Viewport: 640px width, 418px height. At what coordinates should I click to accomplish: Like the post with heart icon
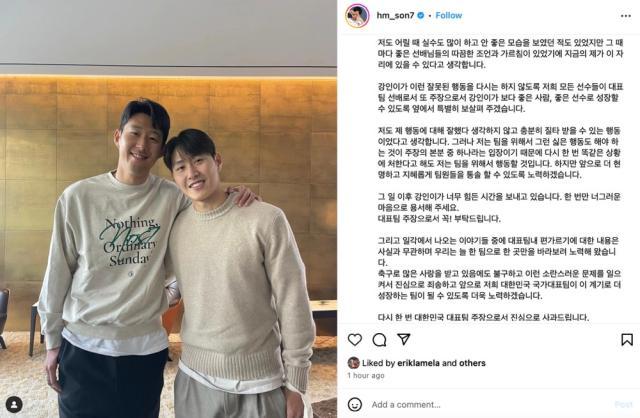355,340
